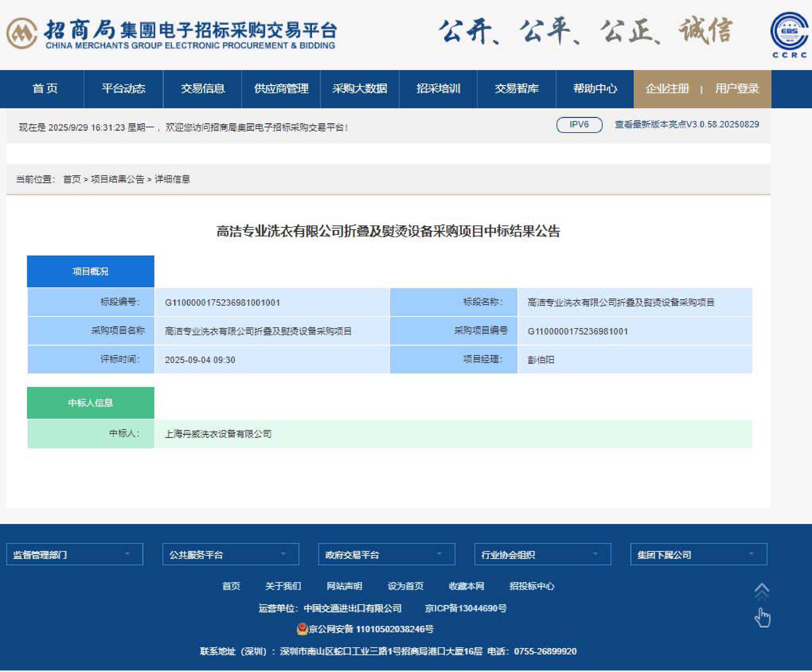Open 帮助中心 from the nav bar
The width and height of the screenshot is (812, 672).
click(x=595, y=89)
